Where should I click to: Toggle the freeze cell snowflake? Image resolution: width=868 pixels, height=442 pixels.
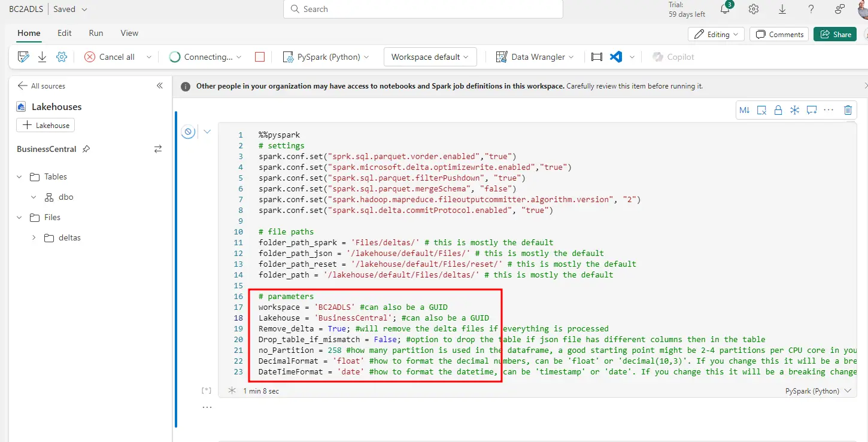[795, 110]
